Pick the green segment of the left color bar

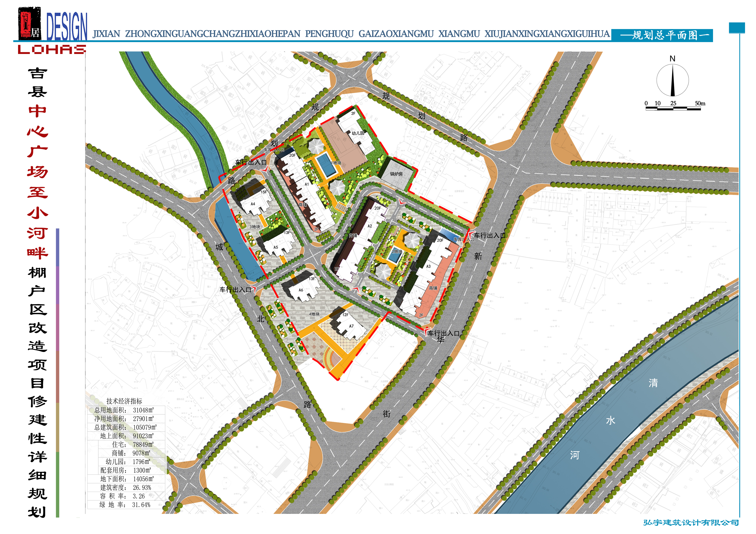tap(58, 484)
